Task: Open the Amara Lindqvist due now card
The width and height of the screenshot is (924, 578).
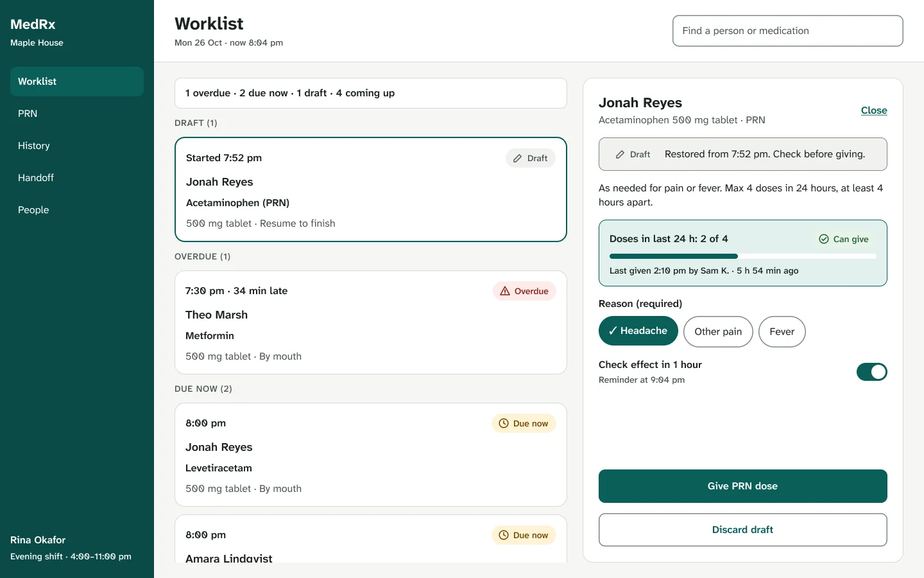Action: [371, 539]
